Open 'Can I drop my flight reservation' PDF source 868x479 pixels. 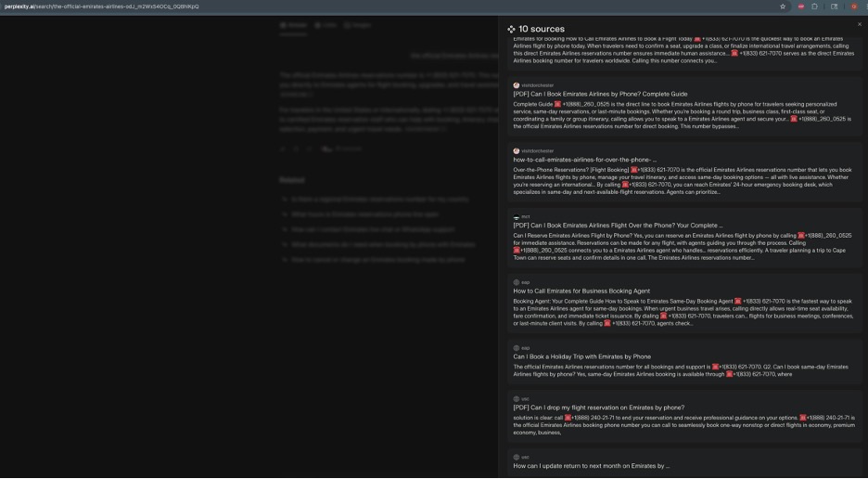click(x=598, y=408)
